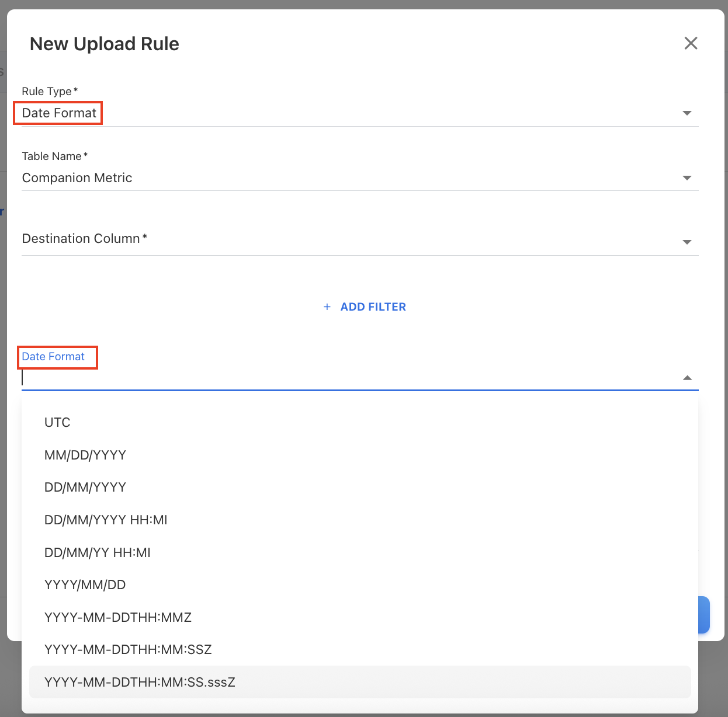Open the Table Name dropdown arrow

click(688, 178)
